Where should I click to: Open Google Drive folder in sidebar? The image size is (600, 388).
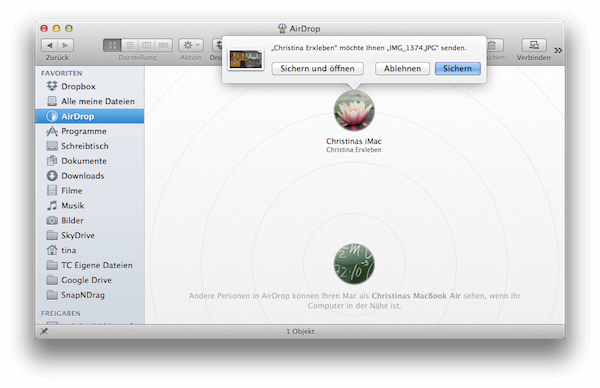point(90,280)
